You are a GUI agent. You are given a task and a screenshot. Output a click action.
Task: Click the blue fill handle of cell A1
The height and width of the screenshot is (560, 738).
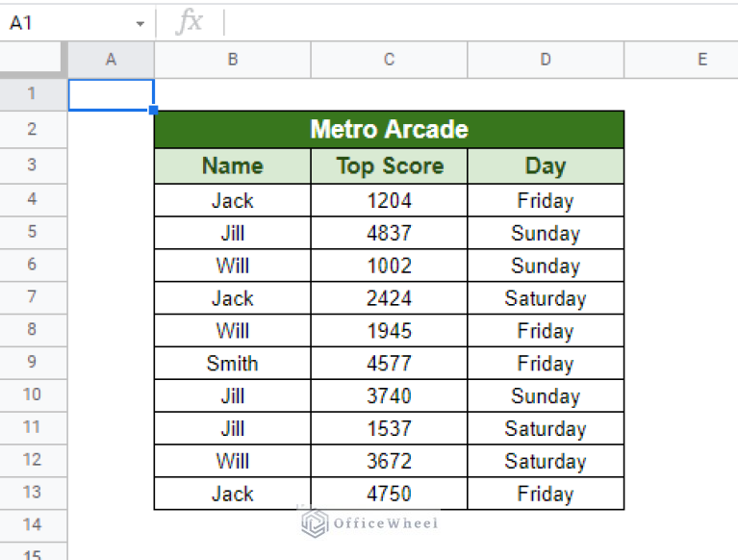coord(154,111)
